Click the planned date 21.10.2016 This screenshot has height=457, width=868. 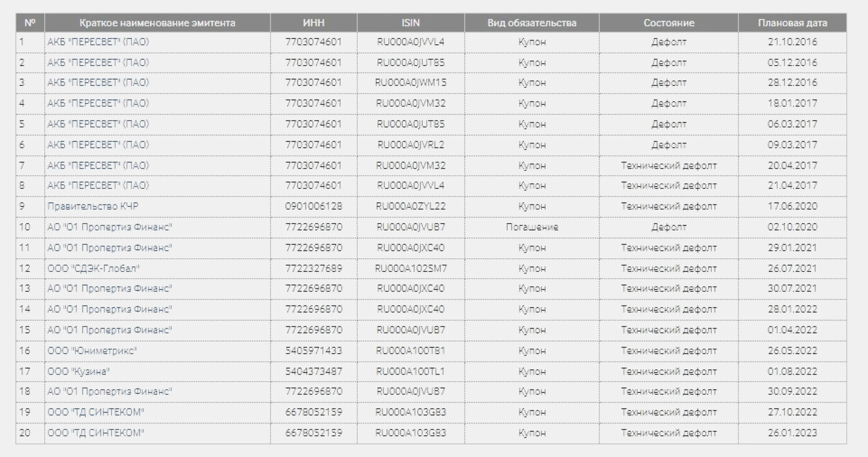(792, 42)
